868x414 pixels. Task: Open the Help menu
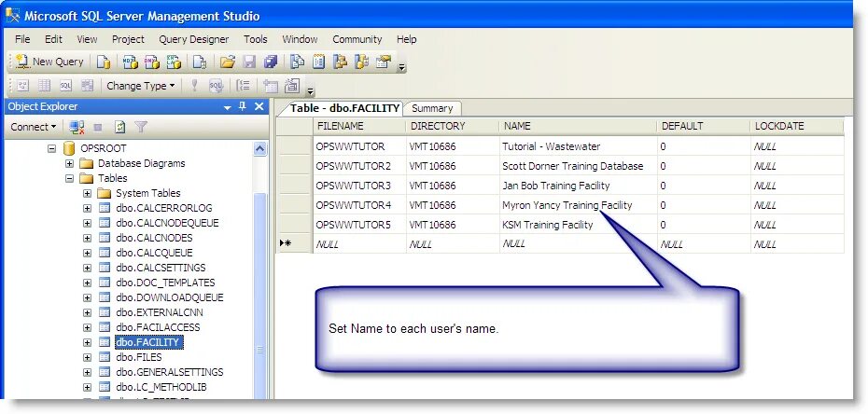406,39
